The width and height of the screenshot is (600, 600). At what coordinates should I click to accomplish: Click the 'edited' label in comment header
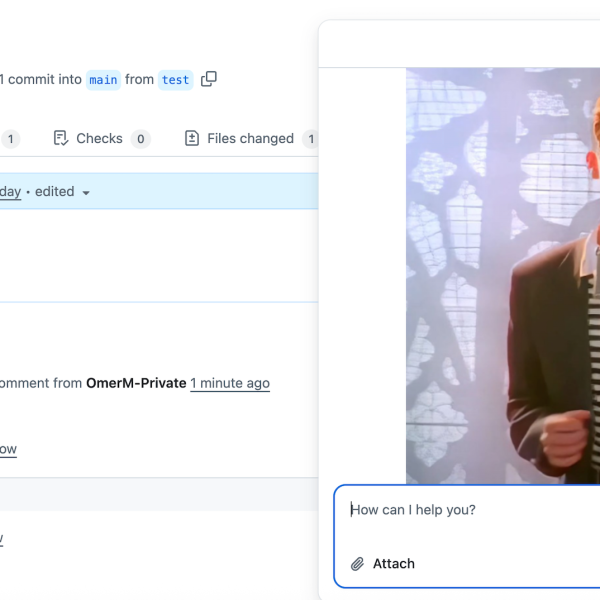tap(54, 191)
